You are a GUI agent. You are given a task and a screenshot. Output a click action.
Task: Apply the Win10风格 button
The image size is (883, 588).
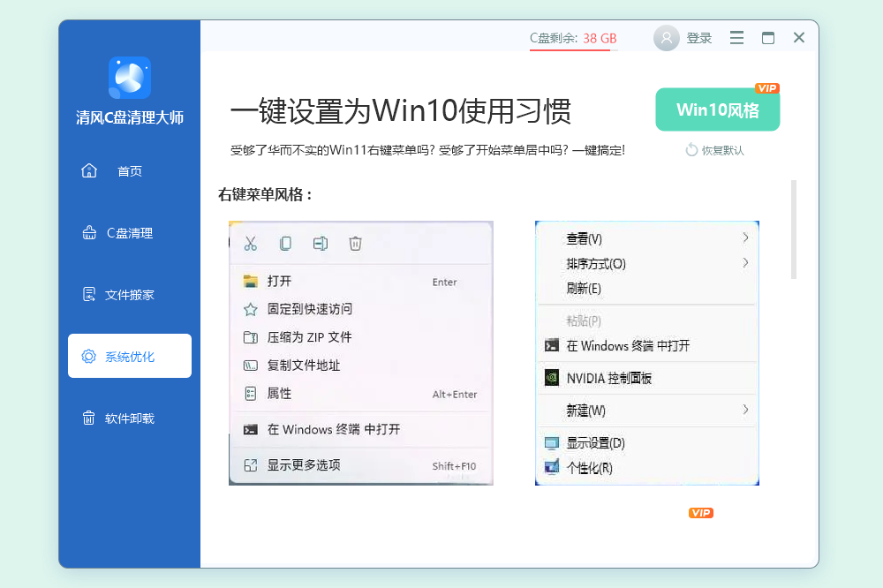point(717,110)
